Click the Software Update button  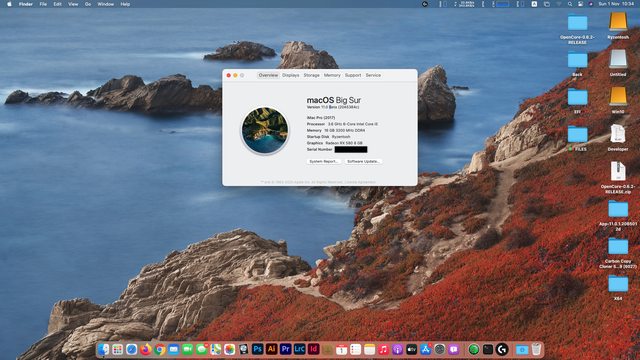point(363,162)
